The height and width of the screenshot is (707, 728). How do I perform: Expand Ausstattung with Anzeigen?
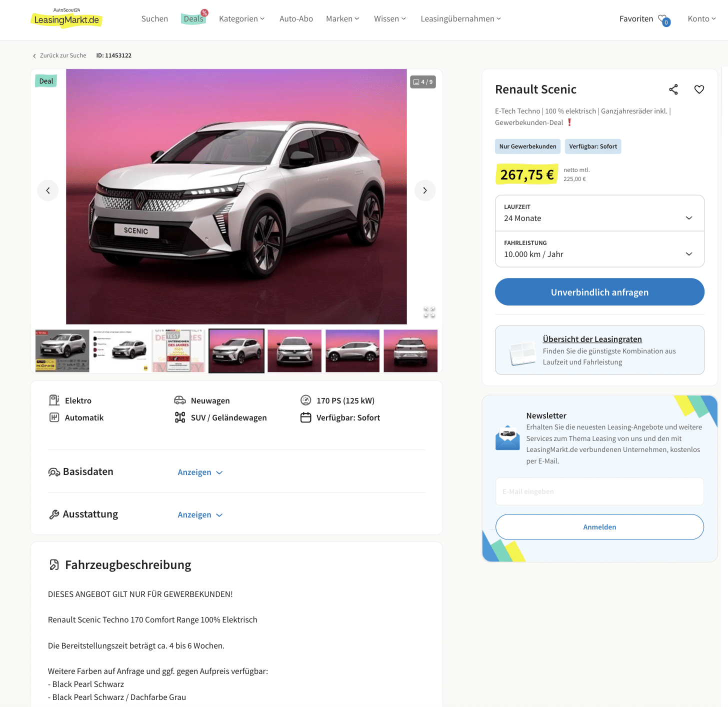pyautogui.click(x=200, y=515)
